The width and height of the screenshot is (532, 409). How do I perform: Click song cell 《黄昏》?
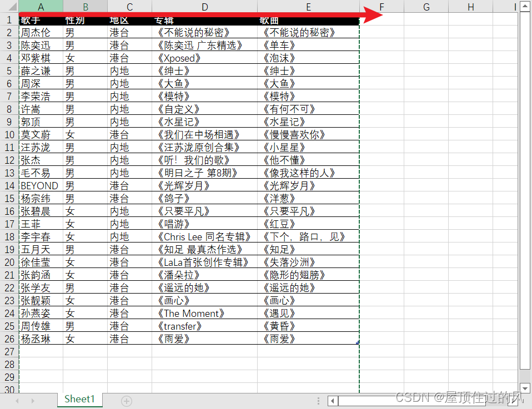pyautogui.click(x=308, y=326)
